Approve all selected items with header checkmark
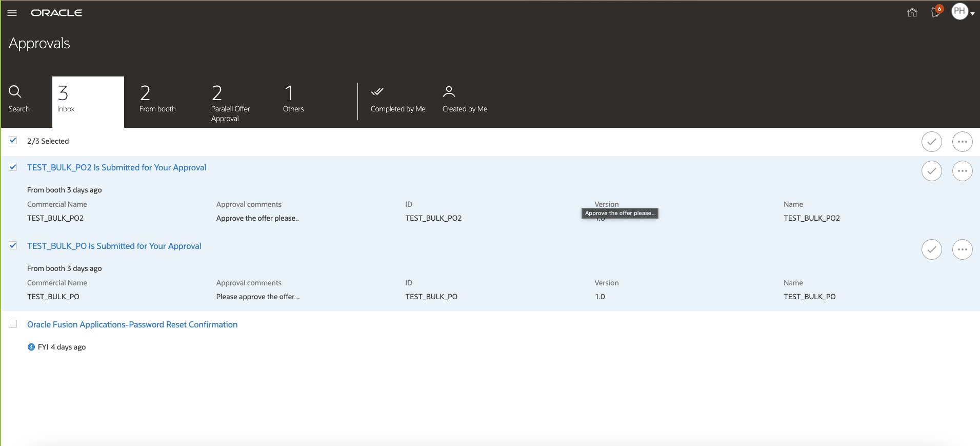980x446 pixels. tap(932, 142)
